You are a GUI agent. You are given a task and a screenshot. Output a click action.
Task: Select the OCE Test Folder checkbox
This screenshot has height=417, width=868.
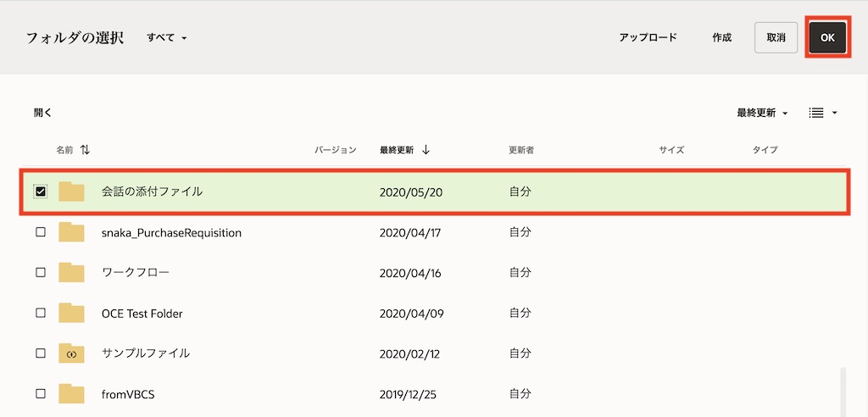(x=41, y=313)
